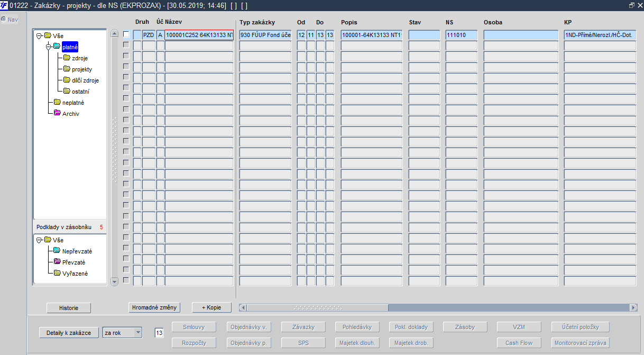Select the Vyřazené tree item
This screenshot has width=644, height=355.
pyautogui.click(x=75, y=274)
